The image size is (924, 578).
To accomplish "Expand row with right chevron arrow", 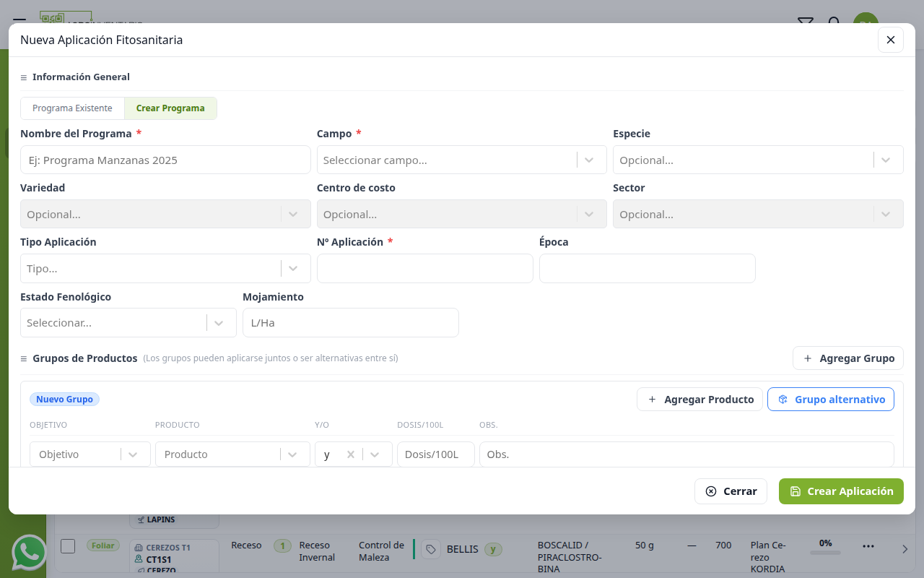I will [x=905, y=549].
